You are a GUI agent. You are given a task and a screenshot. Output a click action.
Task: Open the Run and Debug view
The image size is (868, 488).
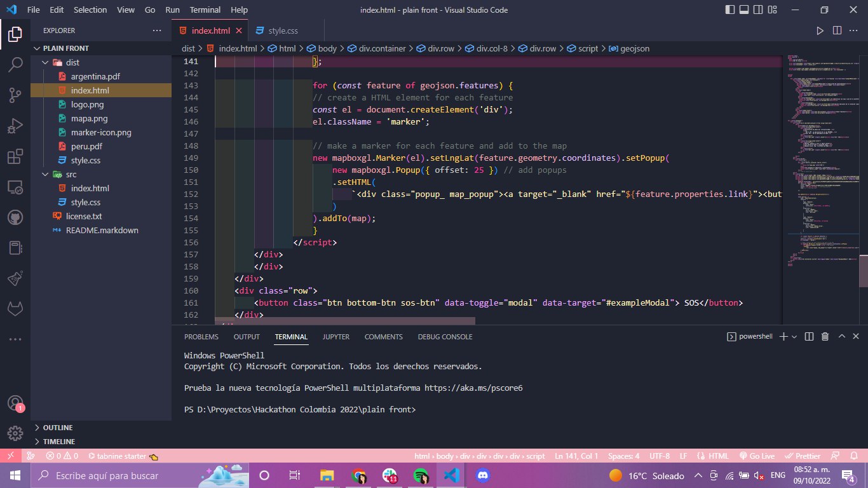click(x=15, y=126)
